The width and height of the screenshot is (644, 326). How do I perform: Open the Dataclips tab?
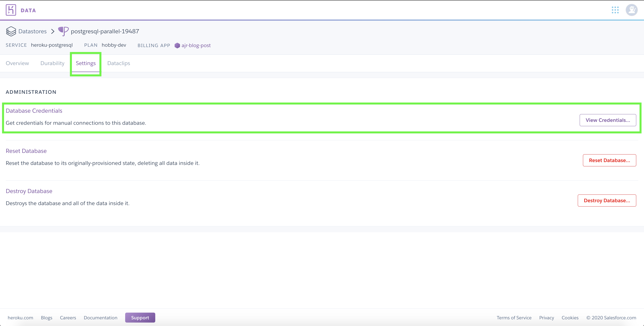tap(118, 63)
